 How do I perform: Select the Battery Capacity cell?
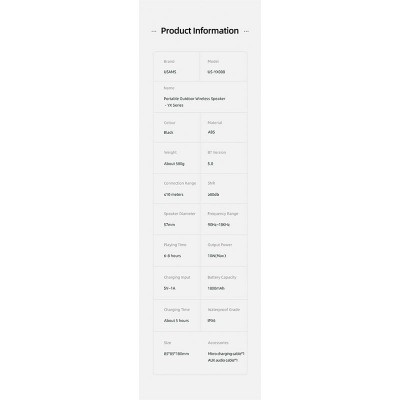coord(224,283)
